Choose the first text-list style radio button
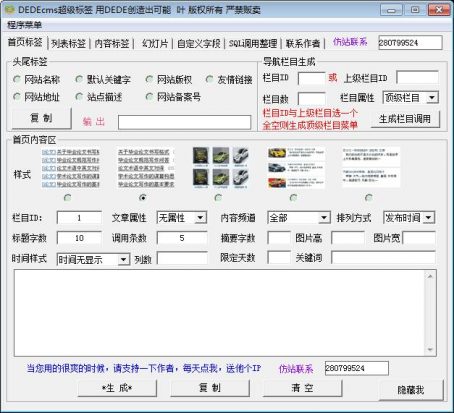Viewport: 454px width, 413px height. [x=68, y=198]
